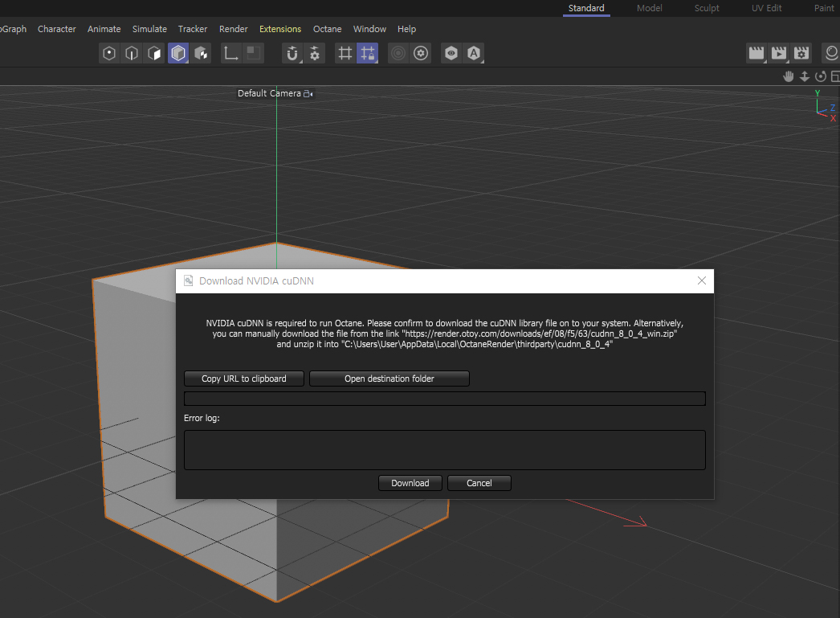Click the XYZ axis orientation gizmo
The image size is (840, 618).
(x=825, y=105)
